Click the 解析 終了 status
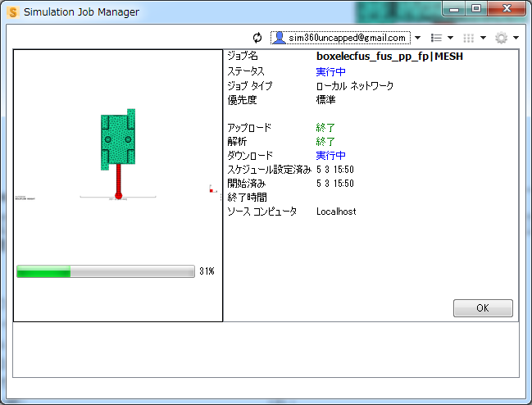 (x=325, y=142)
